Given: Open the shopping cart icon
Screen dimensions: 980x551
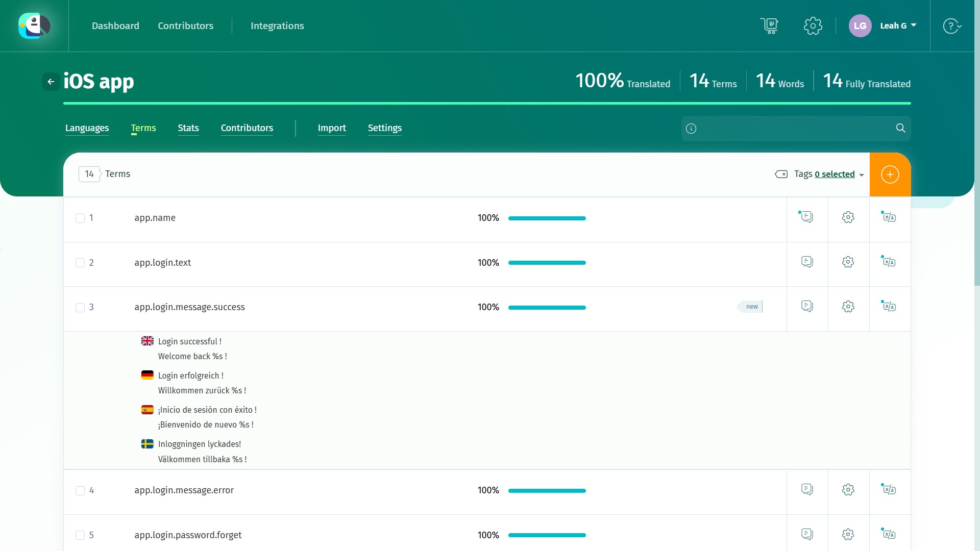Looking at the screenshot, I should tap(769, 26).
